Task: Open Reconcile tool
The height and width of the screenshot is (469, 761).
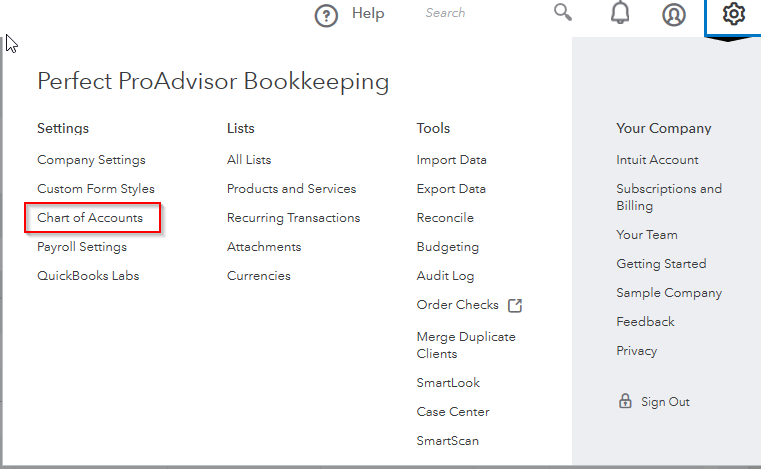Action: pos(445,218)
